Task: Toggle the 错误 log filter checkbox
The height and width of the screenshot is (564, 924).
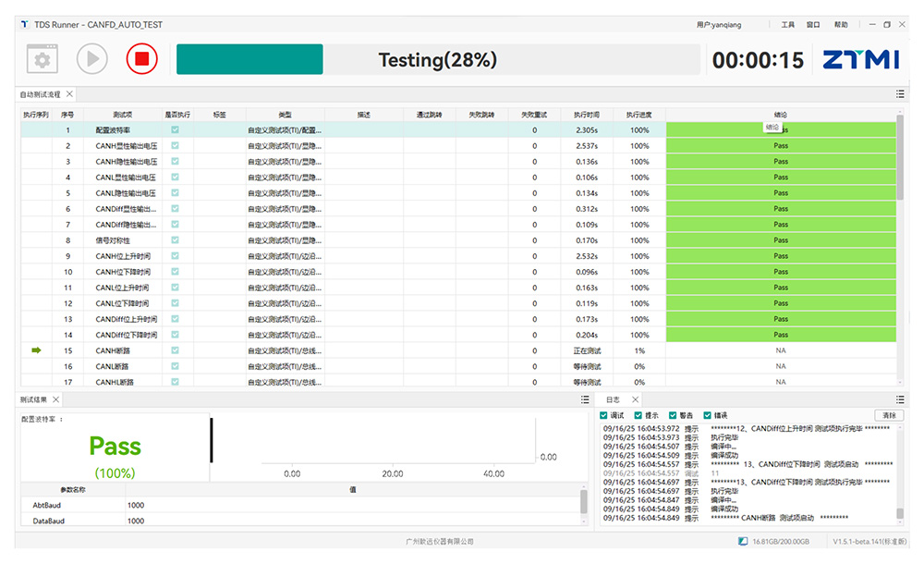Action: (x=707, y=415)
